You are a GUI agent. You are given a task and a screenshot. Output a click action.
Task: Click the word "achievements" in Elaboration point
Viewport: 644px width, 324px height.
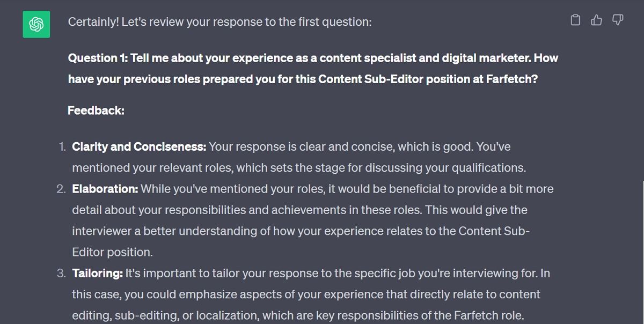309,210
